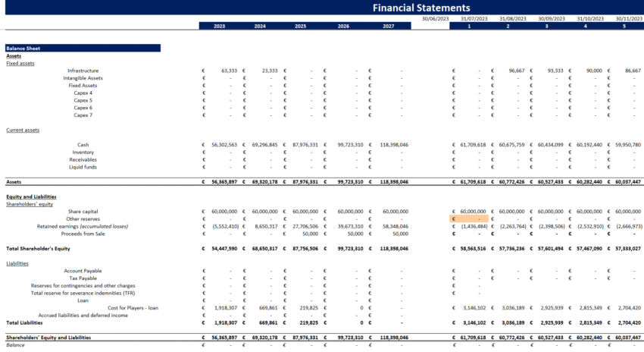The image size is (644, 352).
Task: Select the Cash row label
Action: (83, 145)
